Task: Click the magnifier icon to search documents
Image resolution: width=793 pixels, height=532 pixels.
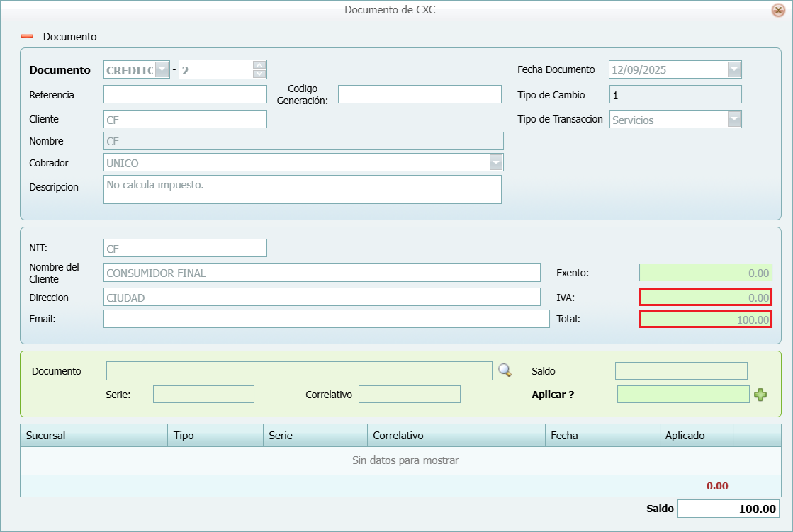Action: tap(505, 370)
